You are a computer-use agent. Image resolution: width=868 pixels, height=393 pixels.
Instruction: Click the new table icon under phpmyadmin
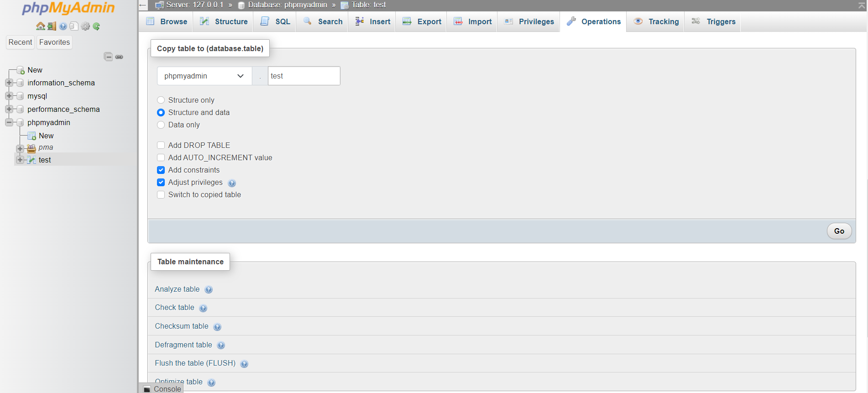(x=32, y=136)
